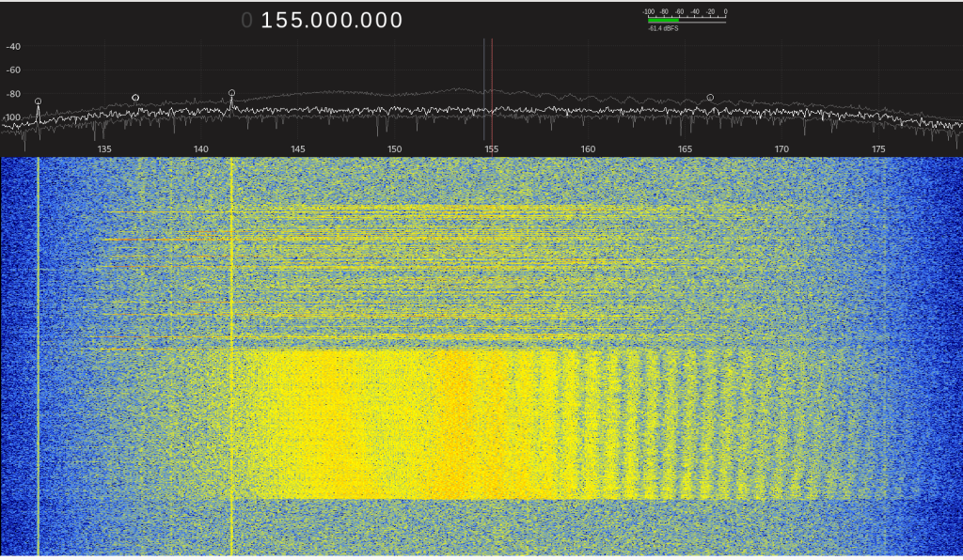Click the 175 label on frequency axis
The height and width of the screenshot is (560, 963).
(x=878, y=149)
